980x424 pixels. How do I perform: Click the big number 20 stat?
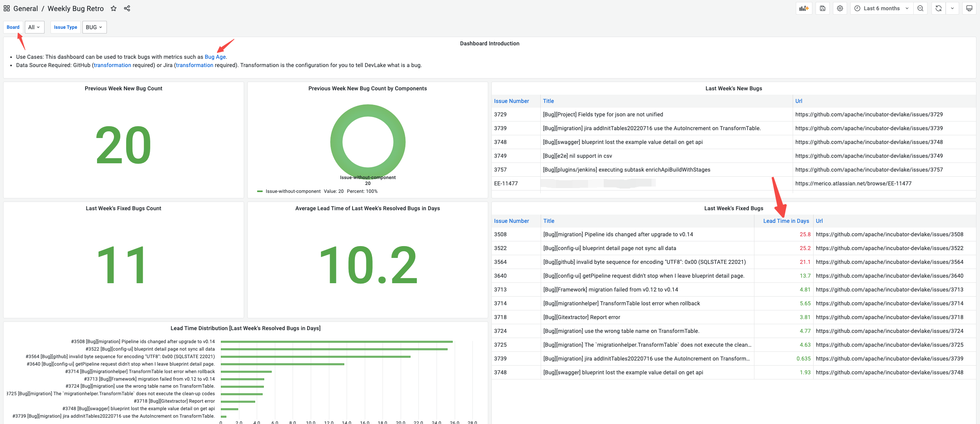click(x=123, y=145)
